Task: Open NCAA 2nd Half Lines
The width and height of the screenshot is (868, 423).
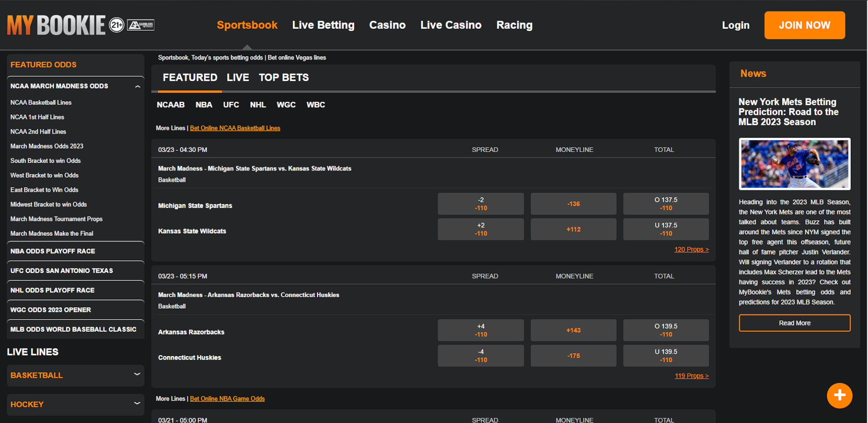Action: (38, 132)
